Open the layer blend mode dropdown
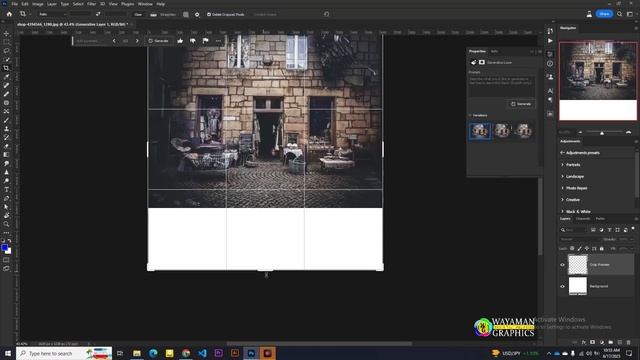Image resolution: width=640 pixels, height=360 pixels. [580, 239]
